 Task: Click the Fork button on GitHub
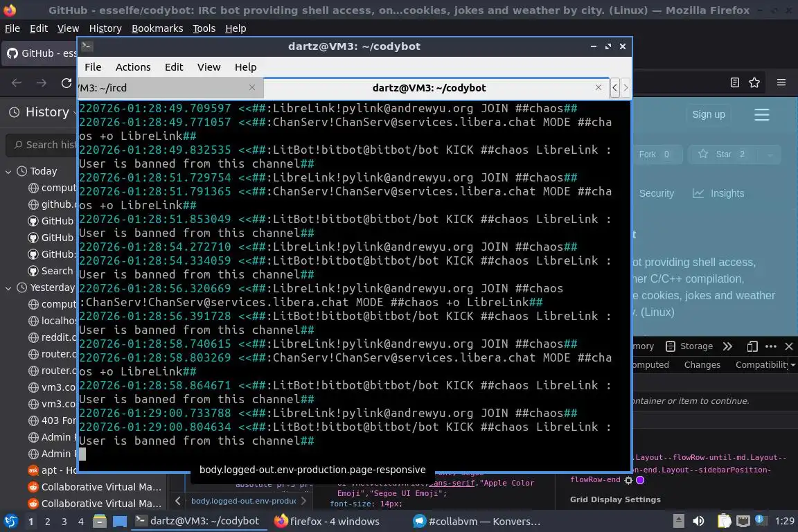click(x=657, y=154)
